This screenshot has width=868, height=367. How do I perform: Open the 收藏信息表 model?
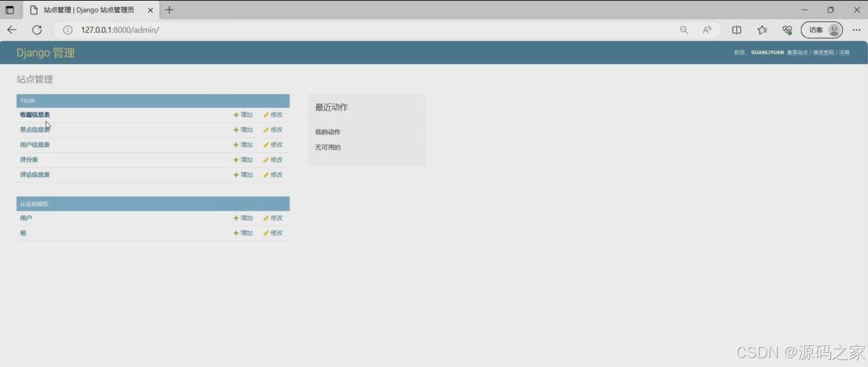click(35, 115)
